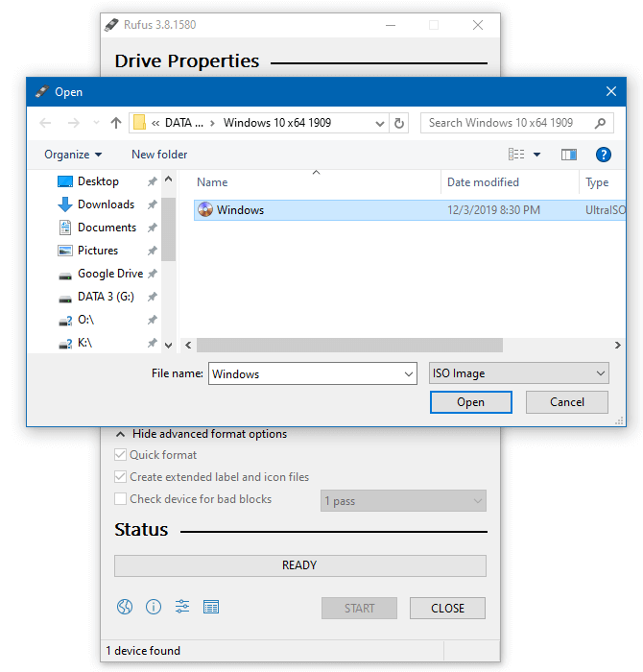The width and height of the screenshot is (643, 672).
Task: Go up one folder level arrow
Action: point(116,123)
